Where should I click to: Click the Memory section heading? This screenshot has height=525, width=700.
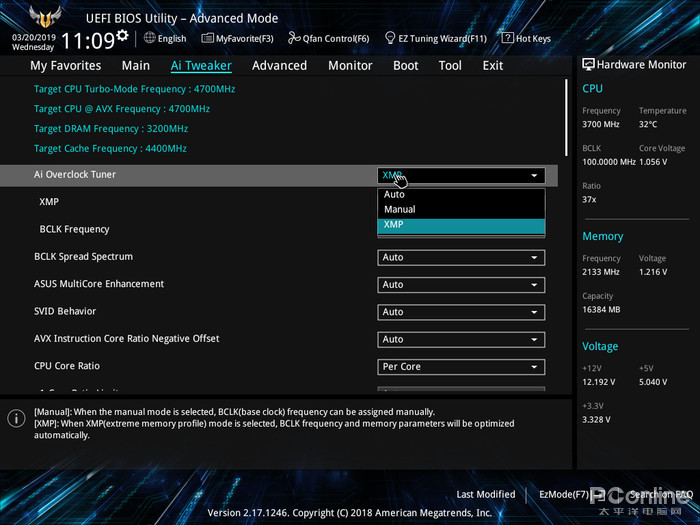click(603, 236)
